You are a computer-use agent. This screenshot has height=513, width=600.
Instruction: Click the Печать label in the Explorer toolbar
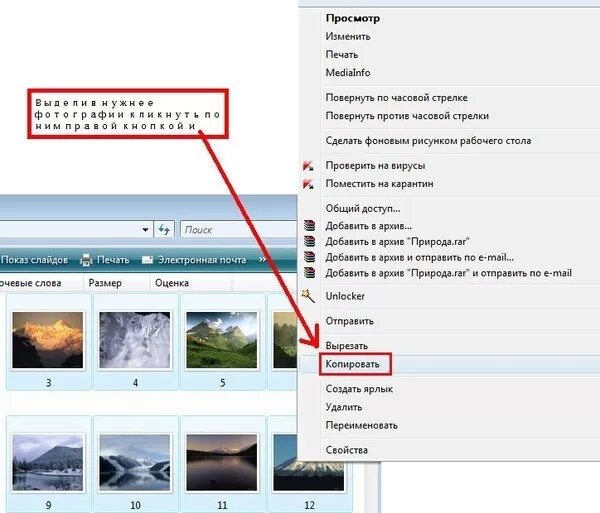click(113, 260)
